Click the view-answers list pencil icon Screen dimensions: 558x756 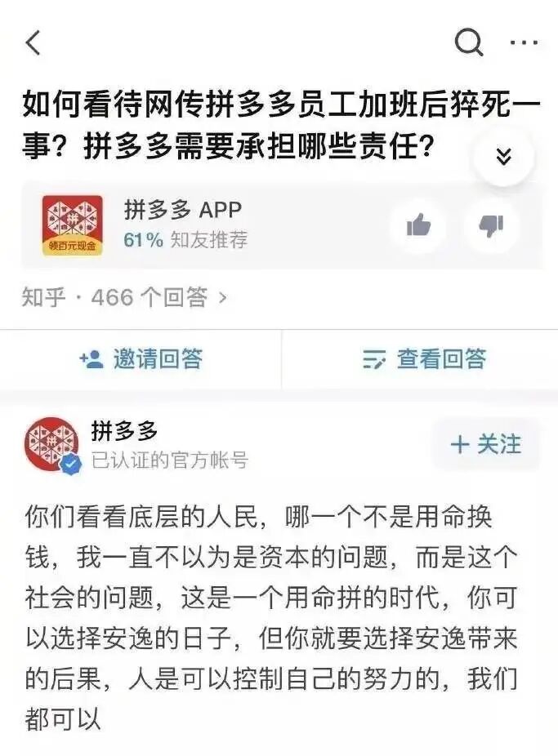[x=374, y=359]
